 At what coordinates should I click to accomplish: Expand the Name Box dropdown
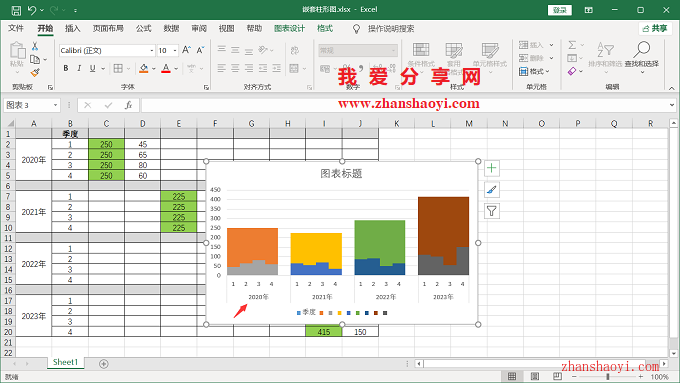[x=55, y=105]
